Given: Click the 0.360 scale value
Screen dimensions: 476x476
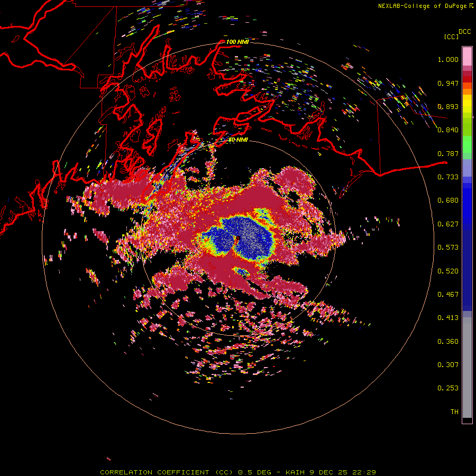Looking at the screenshot, I should [448, 342].
